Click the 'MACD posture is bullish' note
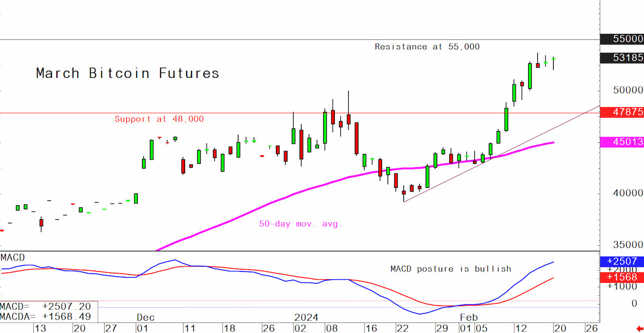 point(451,269)
